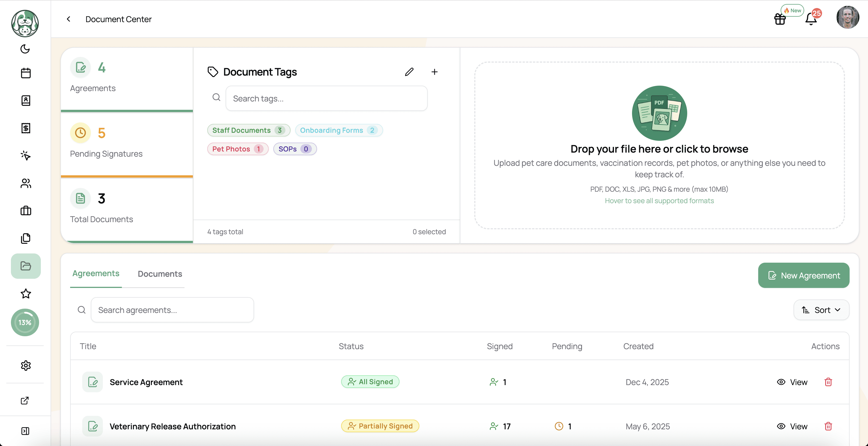Select the Agreements tab

click(96, 273)
